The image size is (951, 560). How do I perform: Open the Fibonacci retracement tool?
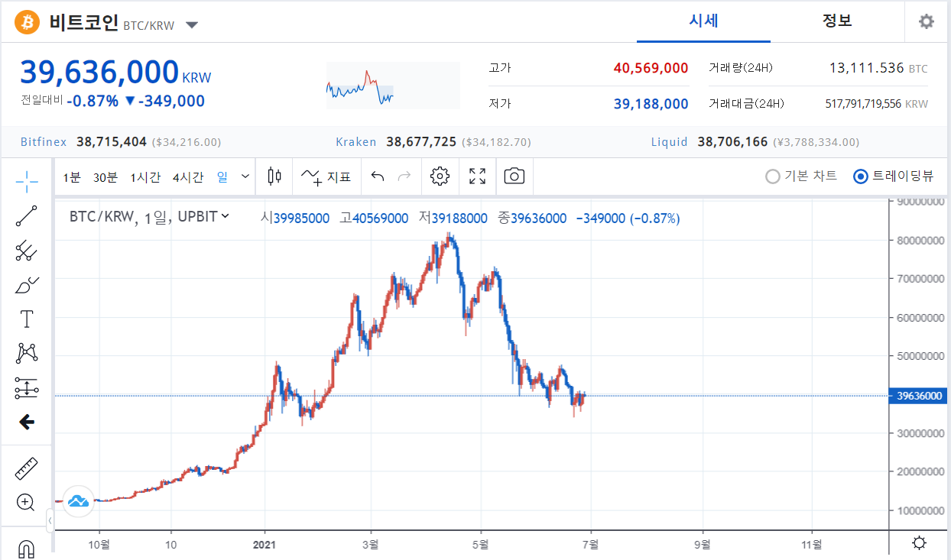point(26,251)
